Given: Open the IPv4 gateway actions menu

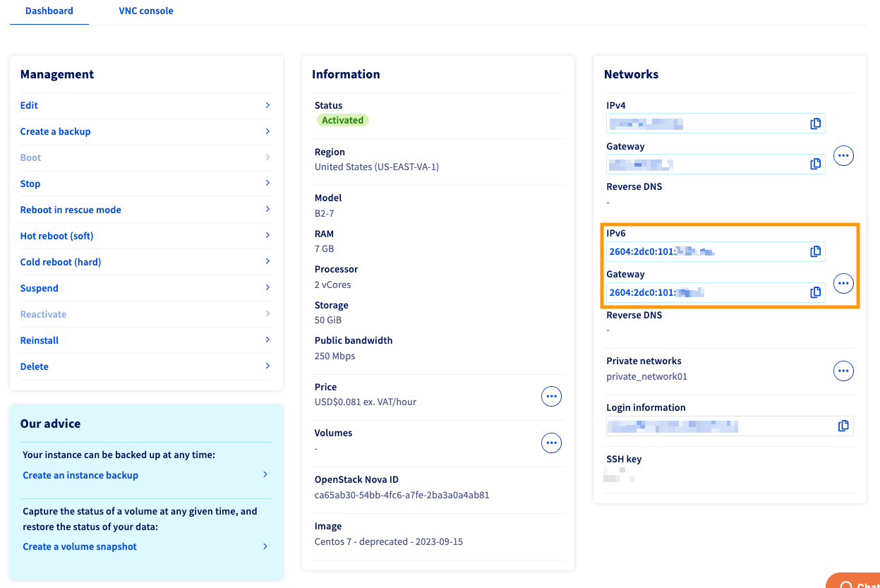Looking at the screenshot, I should coord(843,155).
